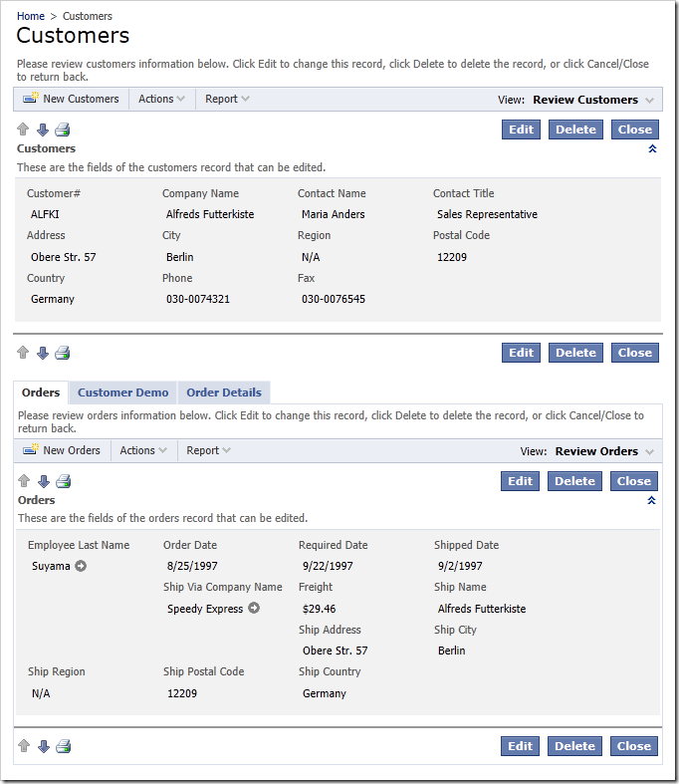Click phone value 030-0074321

(198, 299)
